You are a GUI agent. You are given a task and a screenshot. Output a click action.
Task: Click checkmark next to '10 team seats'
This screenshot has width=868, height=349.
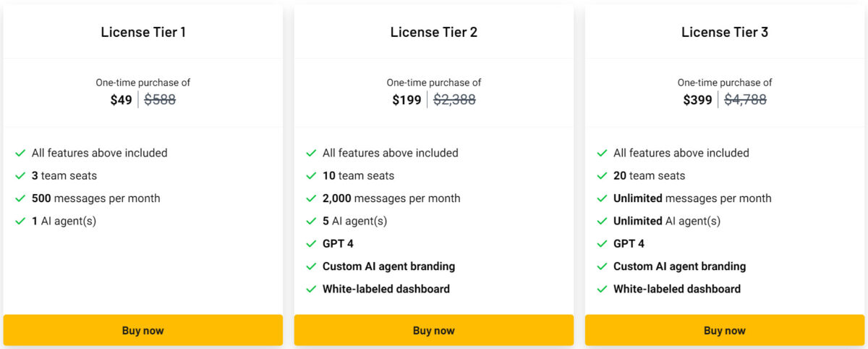[x=311, y=176]
